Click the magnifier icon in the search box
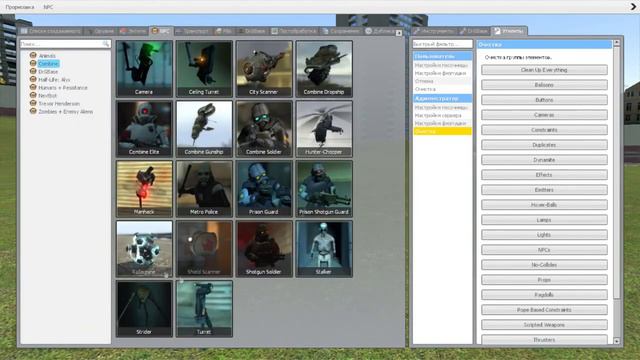640x360 pixels. 106,44
